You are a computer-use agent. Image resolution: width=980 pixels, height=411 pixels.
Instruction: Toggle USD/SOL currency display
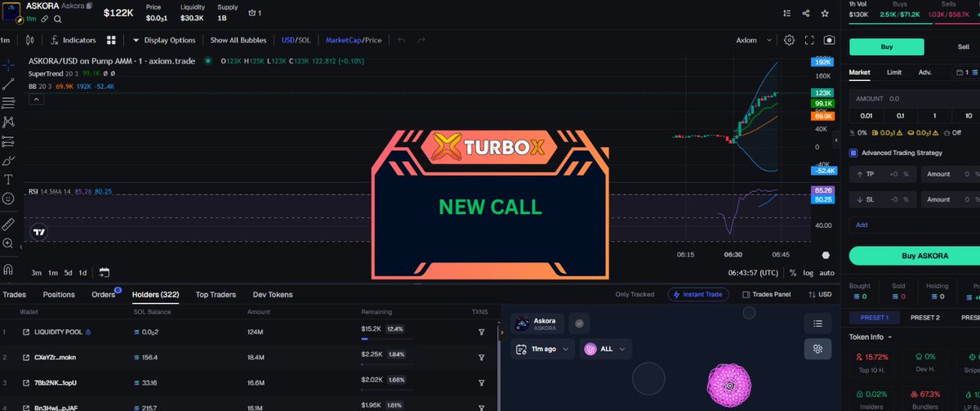pyautogui.click(x=294, y=40)
